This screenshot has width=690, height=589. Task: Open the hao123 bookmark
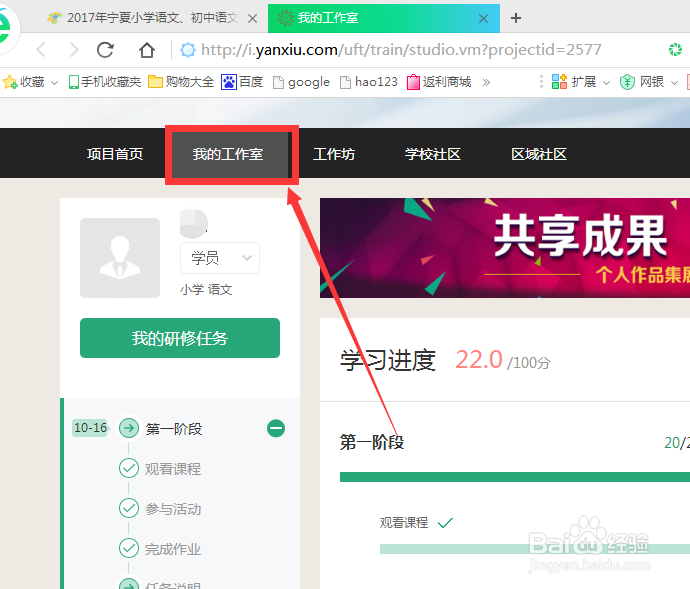pyautogui.click(x=369, y=82)
